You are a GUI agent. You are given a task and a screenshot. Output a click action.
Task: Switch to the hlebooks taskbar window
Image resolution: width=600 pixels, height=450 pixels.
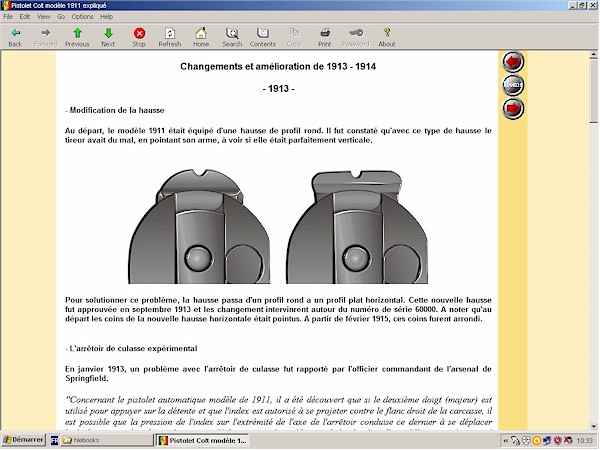pos(107,440)
